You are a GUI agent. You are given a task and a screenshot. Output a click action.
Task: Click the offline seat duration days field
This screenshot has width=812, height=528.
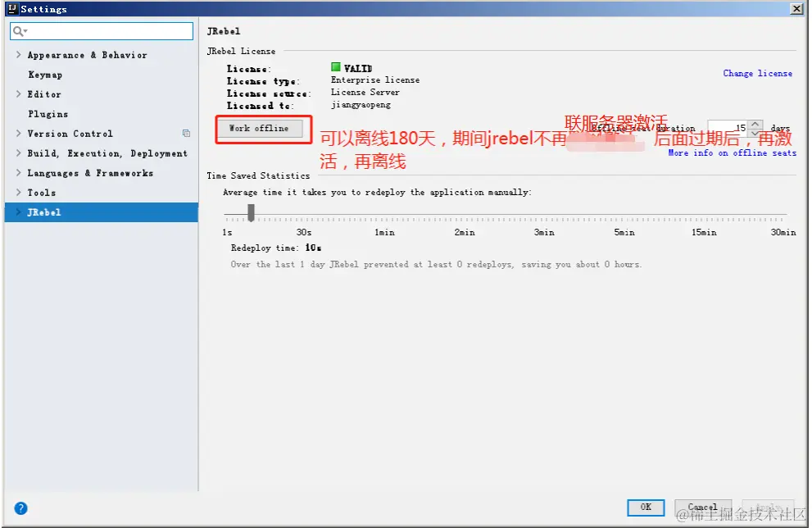[728, 128]
